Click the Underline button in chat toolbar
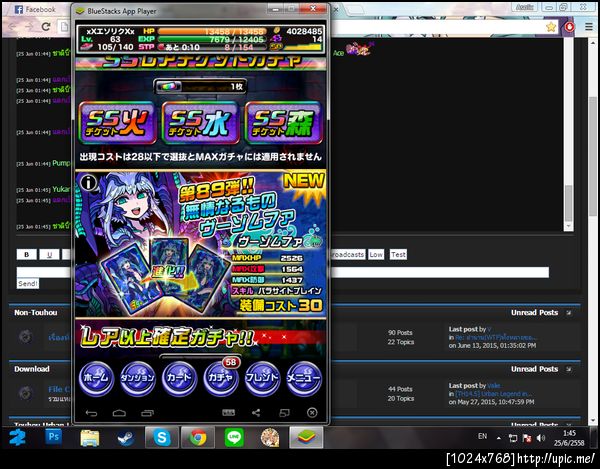The height and width of the screenshot is (469, 600). (49, 254)
